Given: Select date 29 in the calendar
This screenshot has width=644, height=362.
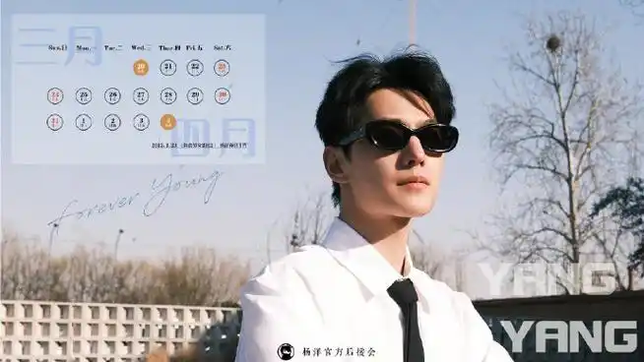Looking at the screenshot, I should pyautogui.click(x=195, y=96).
